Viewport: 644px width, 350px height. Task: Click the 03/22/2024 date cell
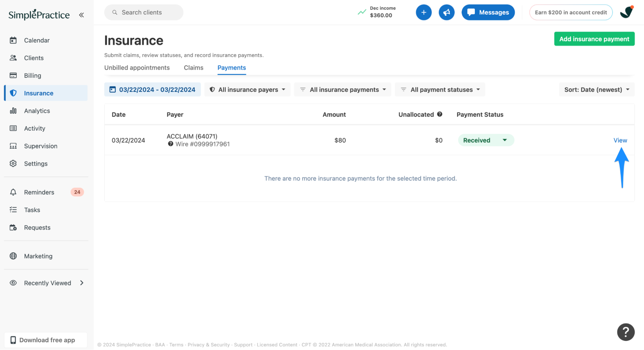tap(128, 140)
